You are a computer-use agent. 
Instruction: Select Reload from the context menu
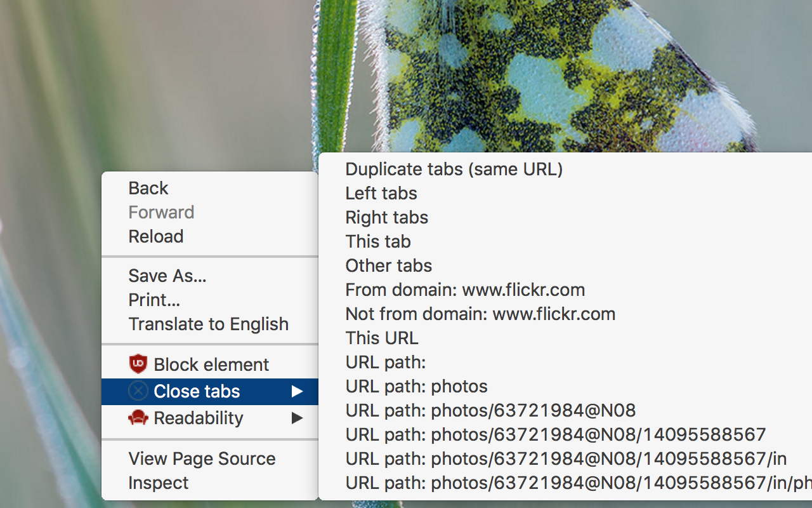[x=155, y=236]
